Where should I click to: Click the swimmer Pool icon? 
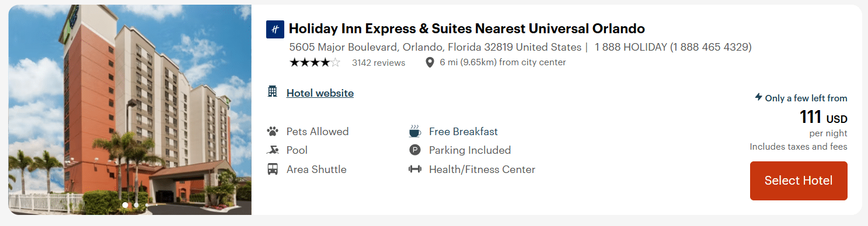[x=273, y=150]
